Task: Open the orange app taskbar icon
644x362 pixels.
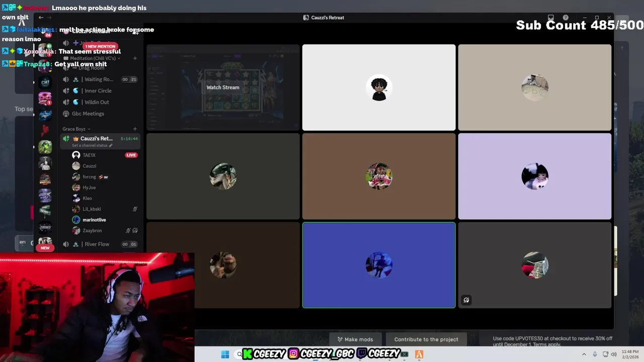Action: pyautogui.click(x=419, y=354)
